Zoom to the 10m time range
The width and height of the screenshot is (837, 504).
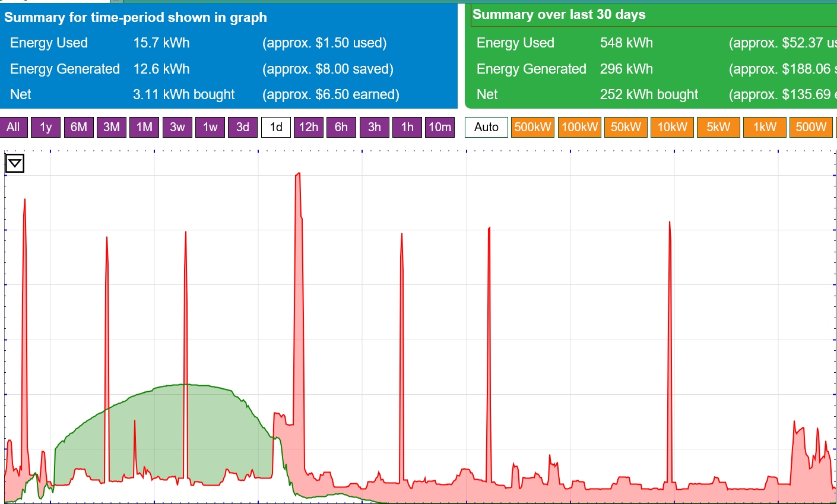[x=440, y=127]
